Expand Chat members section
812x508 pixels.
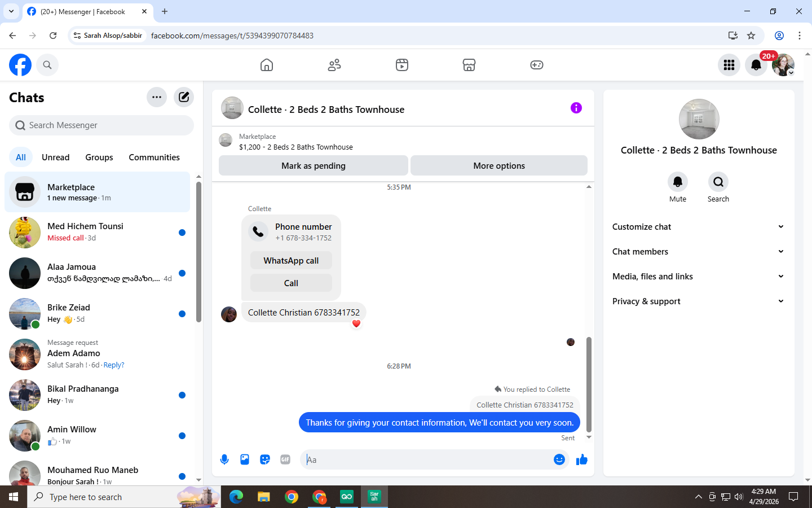(x=699, y=252)
